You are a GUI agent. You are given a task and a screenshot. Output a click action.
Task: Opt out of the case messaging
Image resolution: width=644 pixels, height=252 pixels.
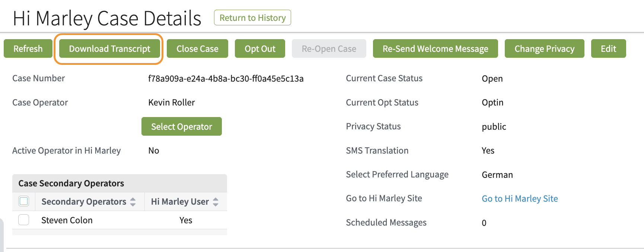pyautogui.click(x=260, y=48)
